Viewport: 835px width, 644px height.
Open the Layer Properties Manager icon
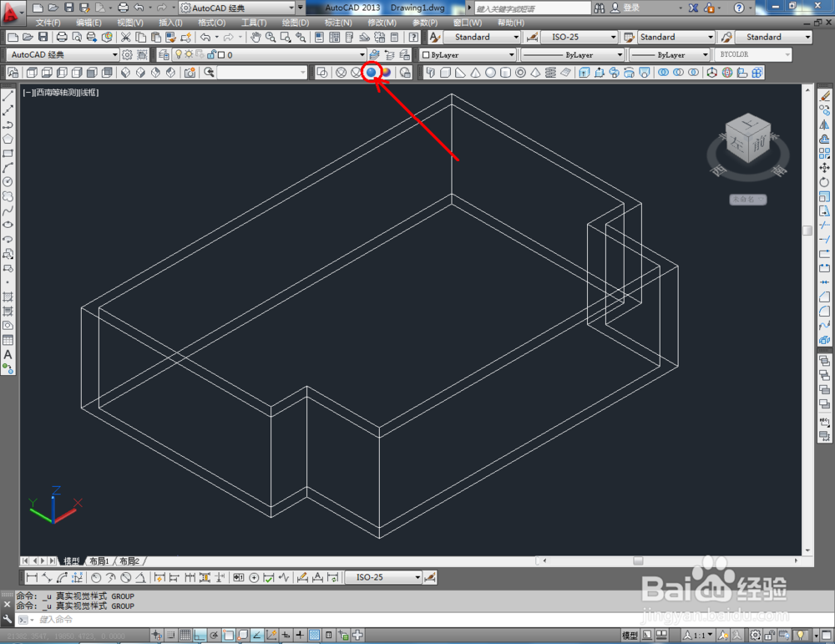click(164, 55)
